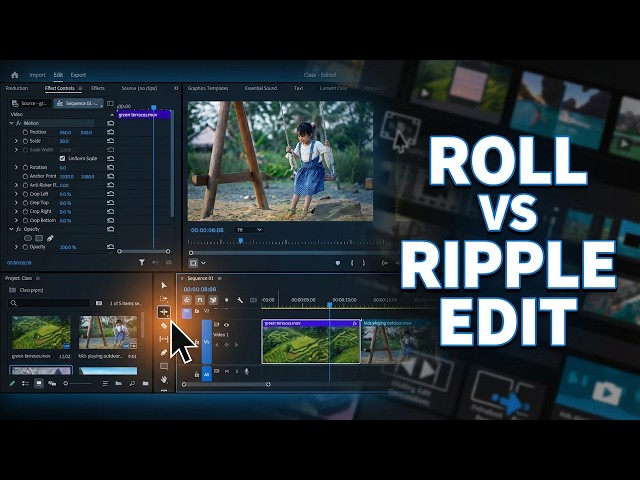Image resolution: width=640 pixels, height=480 pixels.
Task: Select the Selection arrow tool
Action: click(x=164, y=285)
